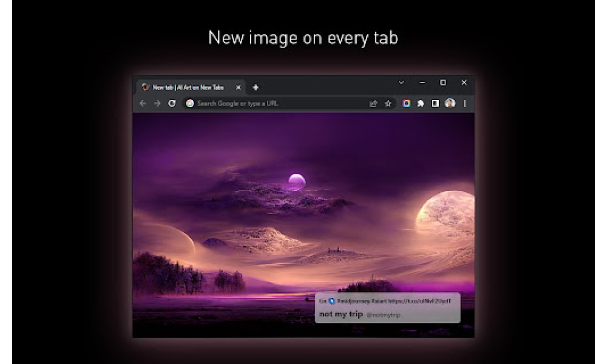Maximize the browser window
Viewport: 607px width, 364px height.
click(x=443, y=83)
